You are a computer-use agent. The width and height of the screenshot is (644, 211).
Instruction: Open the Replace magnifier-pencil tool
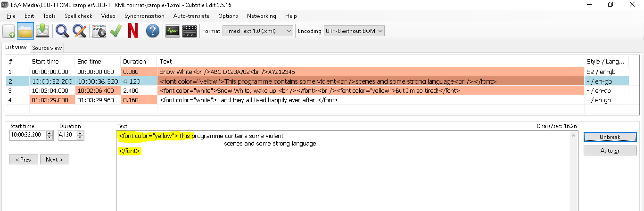79,31
